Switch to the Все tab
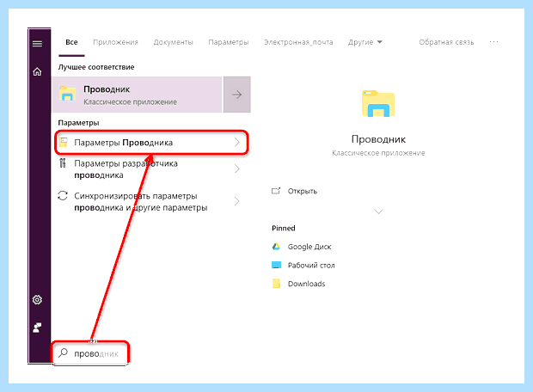 71,42
